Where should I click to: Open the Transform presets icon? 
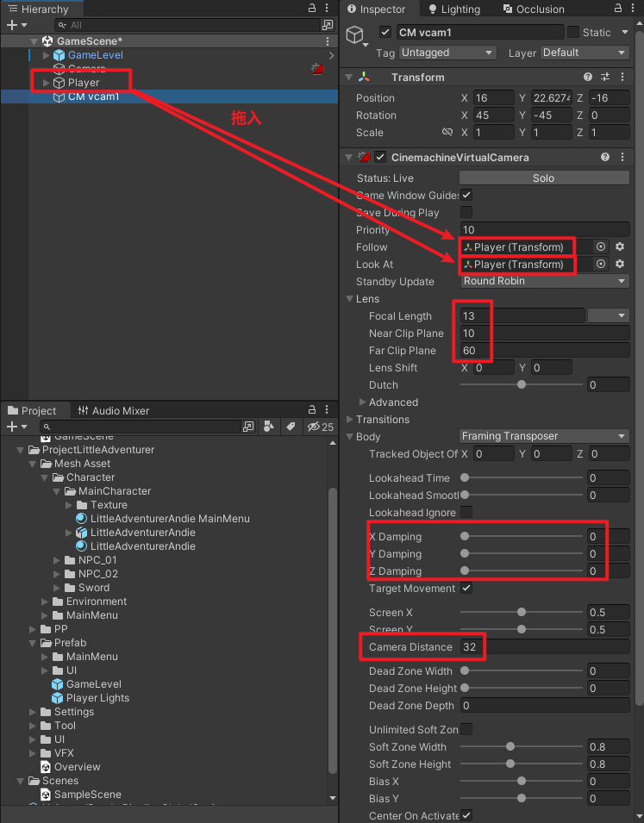click(605, 78)
